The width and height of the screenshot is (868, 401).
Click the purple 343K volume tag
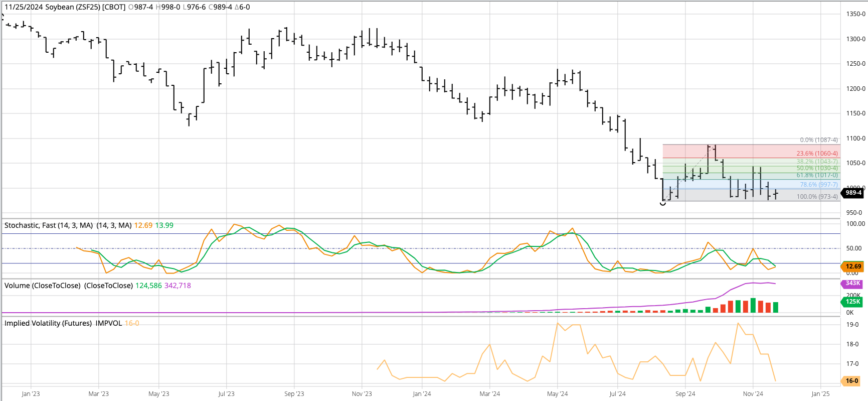pyautogui.click(x=852, y=284)
